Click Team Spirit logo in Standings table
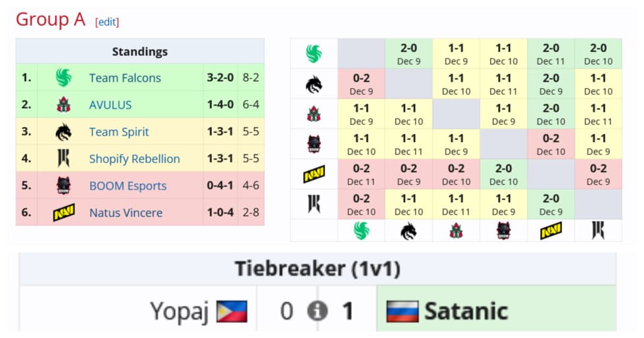The image size is (644, 338). pos(63,132)
